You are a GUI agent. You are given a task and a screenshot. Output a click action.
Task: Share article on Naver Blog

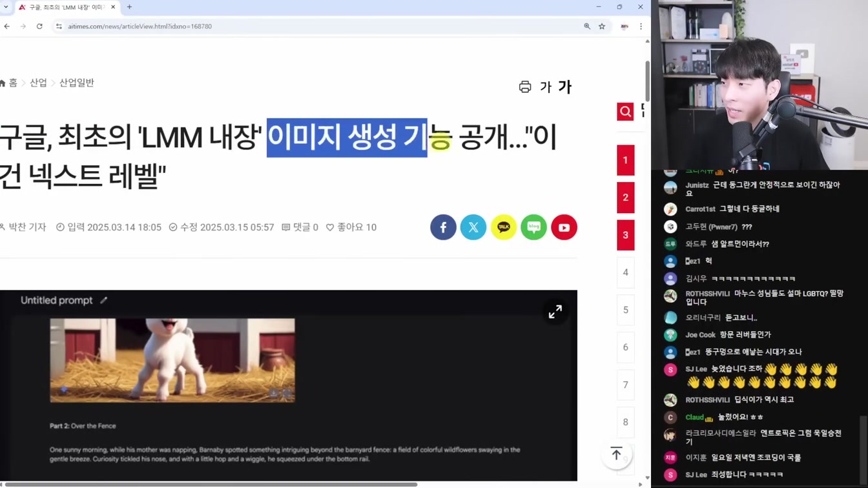click(x=533, y=227)
